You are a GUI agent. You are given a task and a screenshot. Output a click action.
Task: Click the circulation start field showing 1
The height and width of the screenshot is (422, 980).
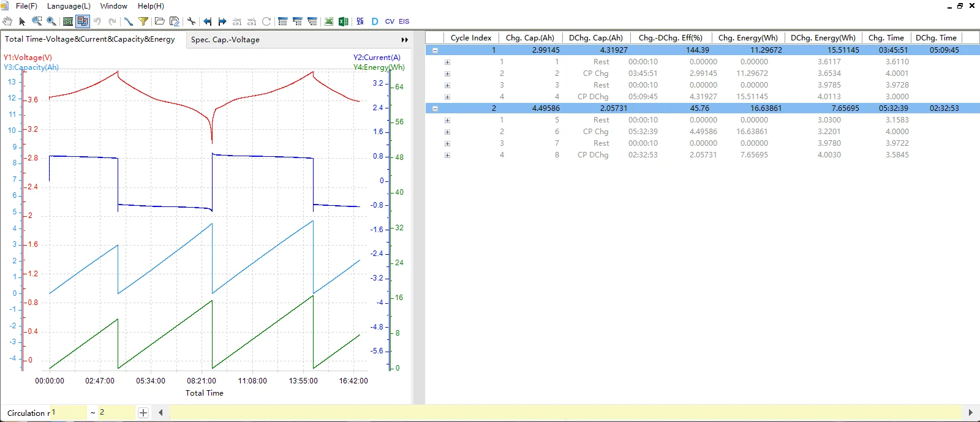tap(69, 413)
